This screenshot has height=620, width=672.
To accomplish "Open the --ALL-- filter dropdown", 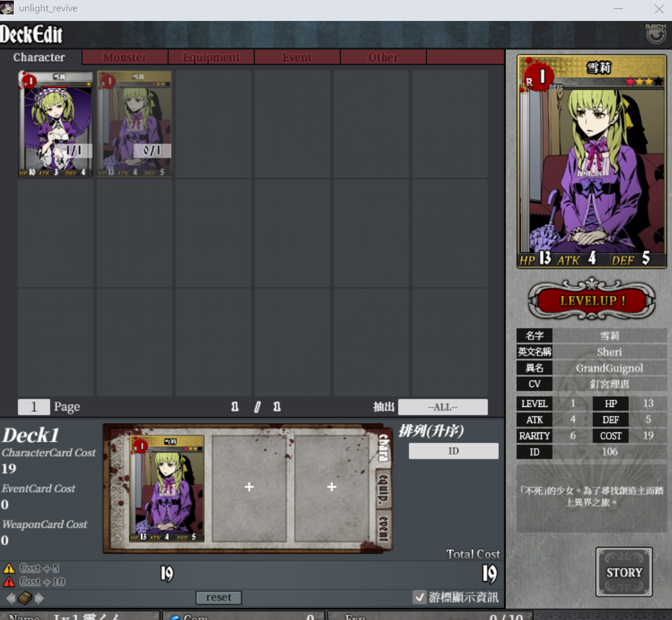I will tap(443, 407).
